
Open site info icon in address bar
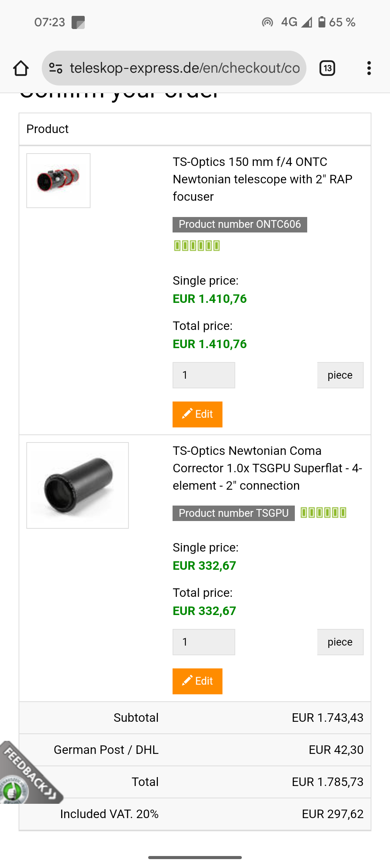pyautogui.click(x=56, y=68)
